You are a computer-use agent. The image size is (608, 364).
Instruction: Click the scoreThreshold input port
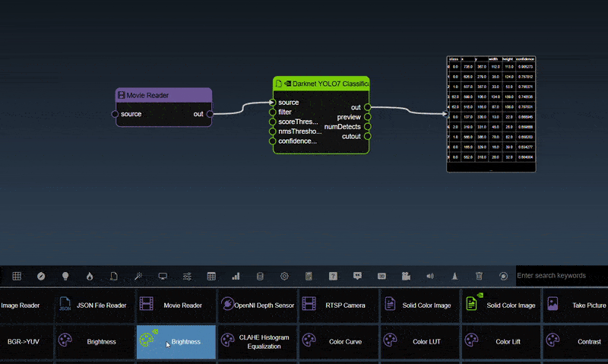(x=272, y=122)
